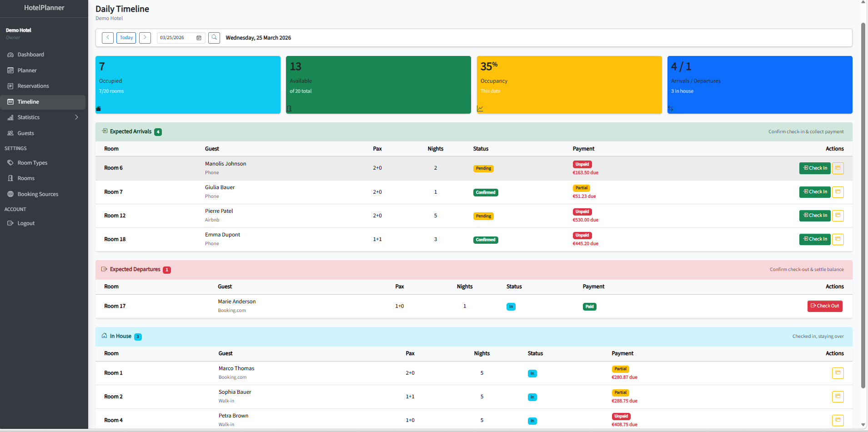Log out via the Logout link
The height and width of the screenshot is (432, 868).
(x=43, y=223)
